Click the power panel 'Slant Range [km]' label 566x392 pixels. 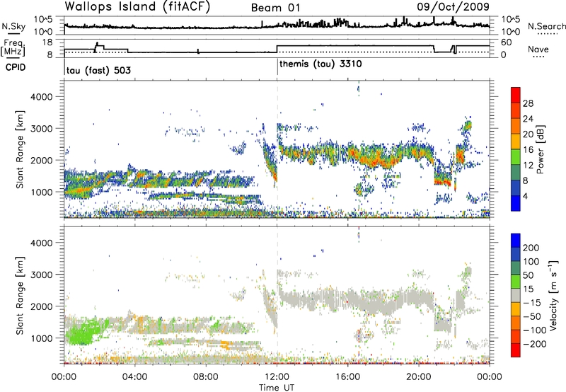[x=20, y=149]
